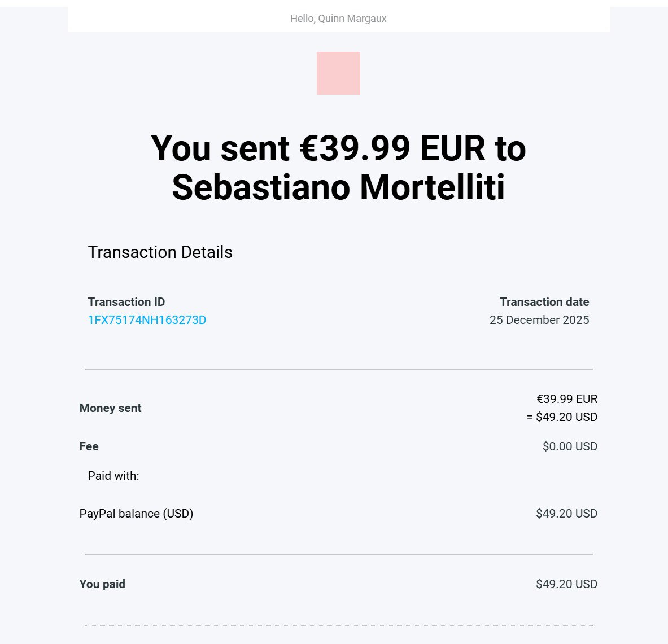Click the $0.00 USD fee value
The width and height of the screenshot is (668, 644).
pos(569,446)
